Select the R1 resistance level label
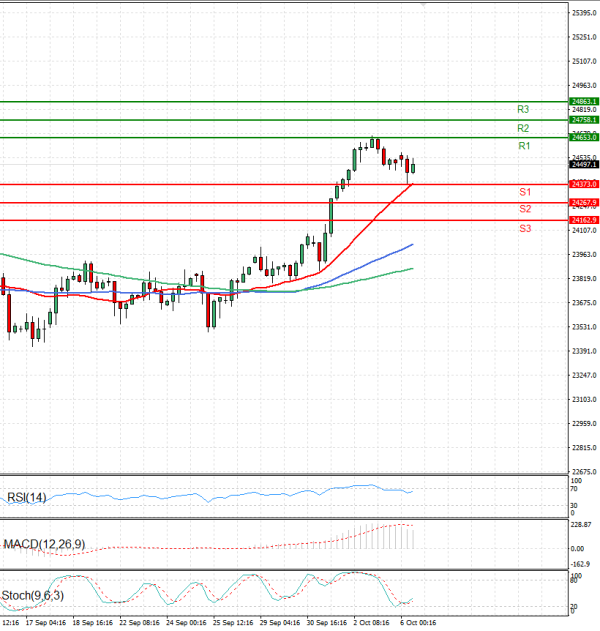Image resolution: width=600 pixels, height=631 pixels. tap(524, 147)
